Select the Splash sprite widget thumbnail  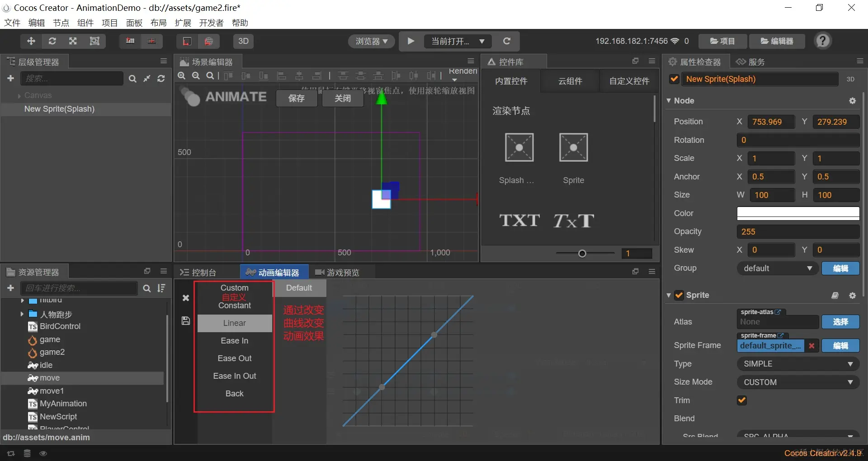coord(519,147)
